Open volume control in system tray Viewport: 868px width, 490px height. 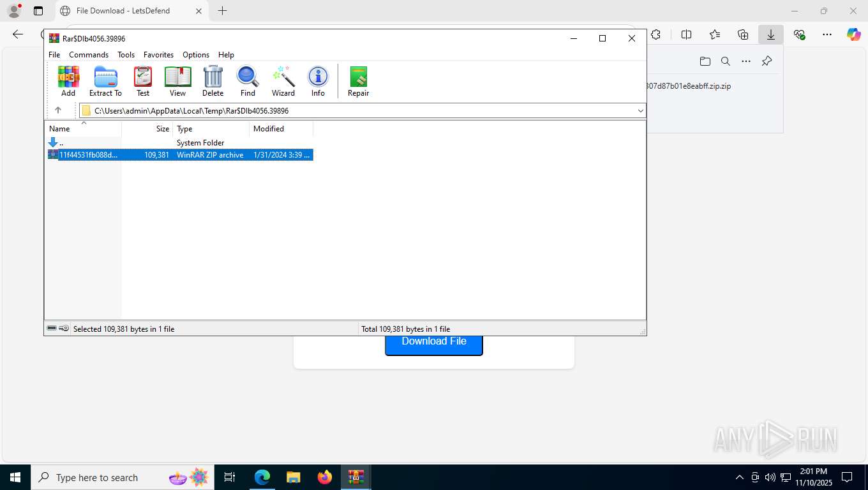point(770,477)
